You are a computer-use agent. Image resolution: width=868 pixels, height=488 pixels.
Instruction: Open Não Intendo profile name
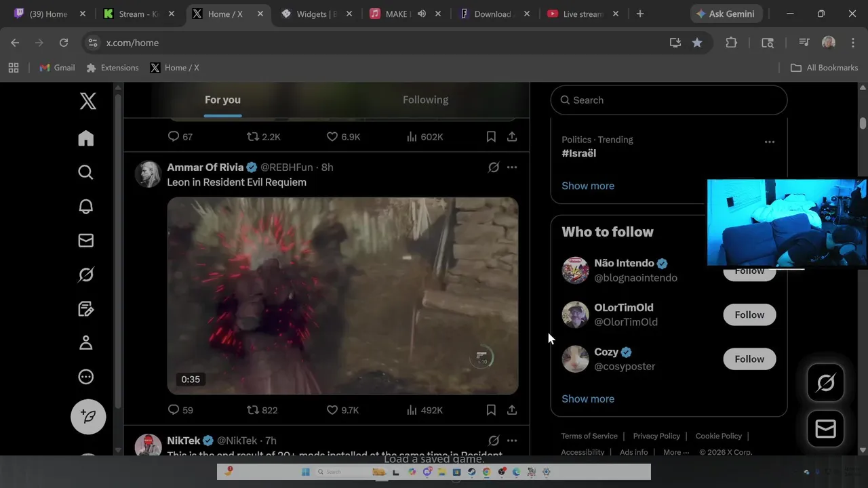[624, 263]
